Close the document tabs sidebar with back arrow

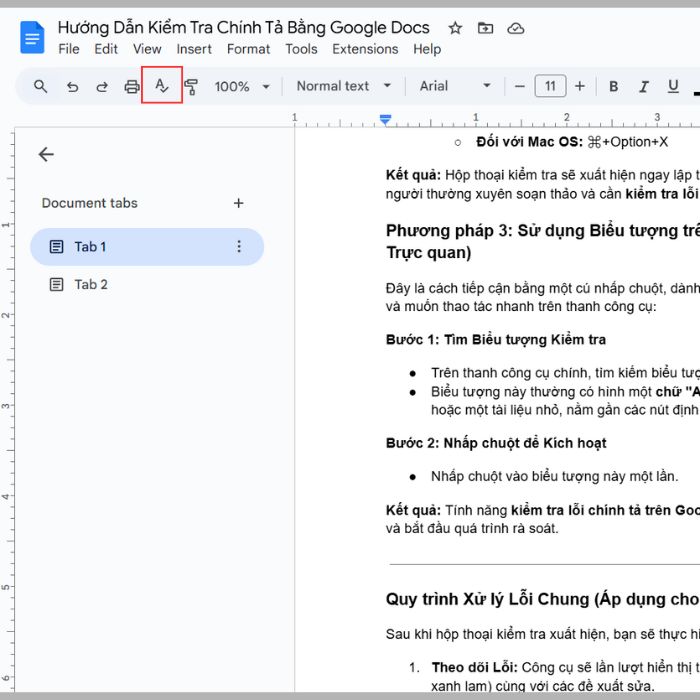pos(46,154)
